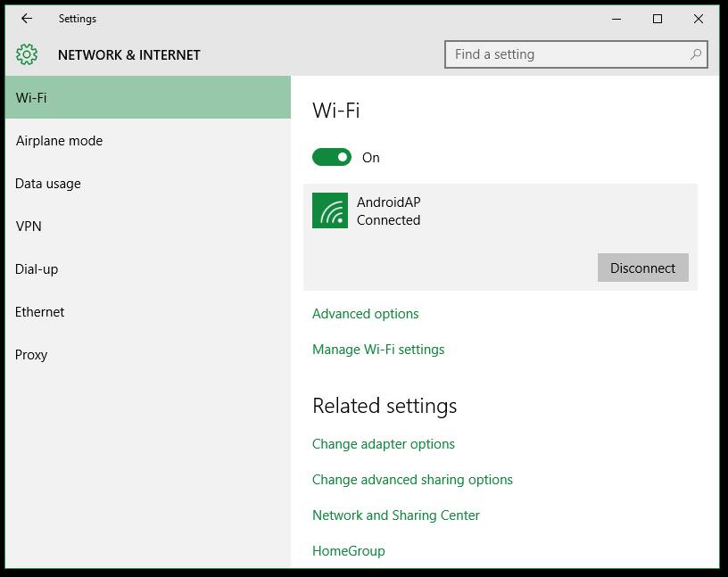Select Dial-up in the sidebar
The width and height of the screenshot is (728, 577).
click(x=37, y=269)
